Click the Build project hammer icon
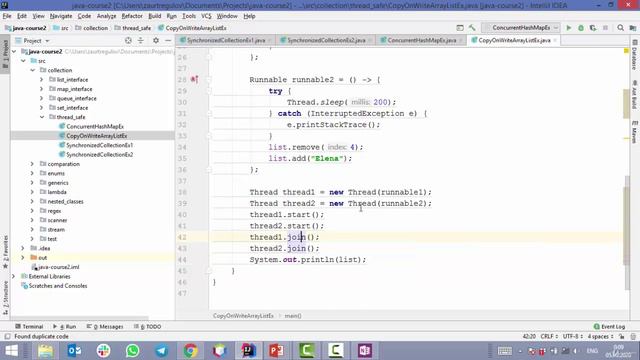Viewport: 640px width, 360px height. coord(472,28)
